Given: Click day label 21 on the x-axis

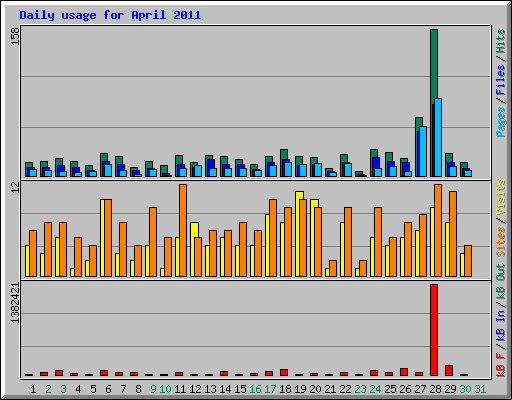Looking at the screenshot, I should point(330,389).
